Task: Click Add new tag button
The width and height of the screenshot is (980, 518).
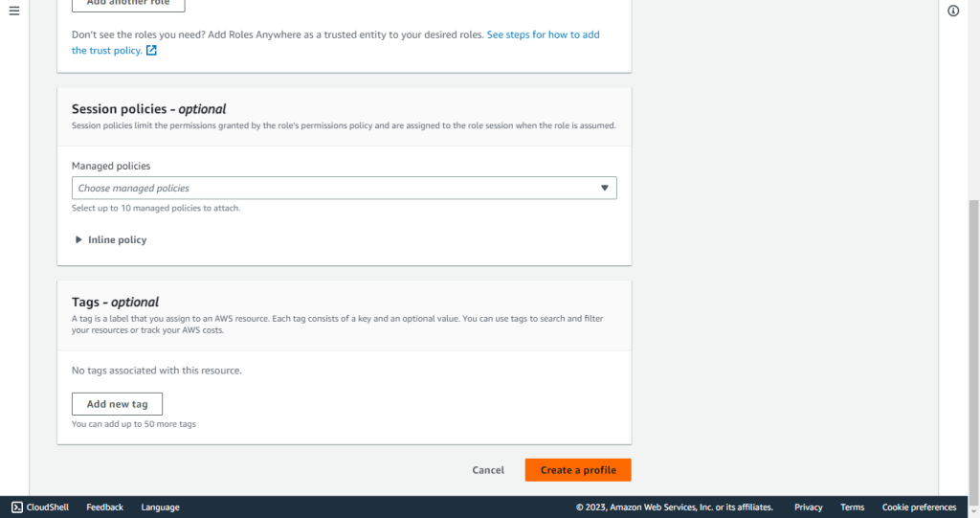Action: pos(117,404)
